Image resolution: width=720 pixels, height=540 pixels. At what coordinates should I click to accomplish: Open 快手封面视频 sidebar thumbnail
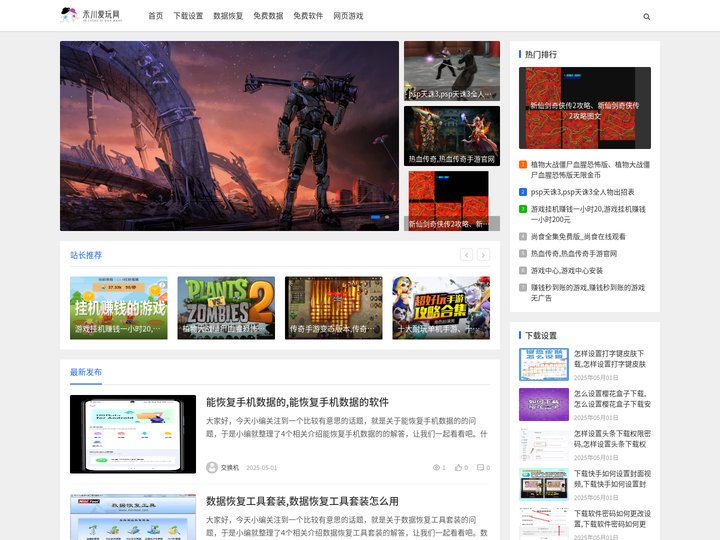(544, 484)
